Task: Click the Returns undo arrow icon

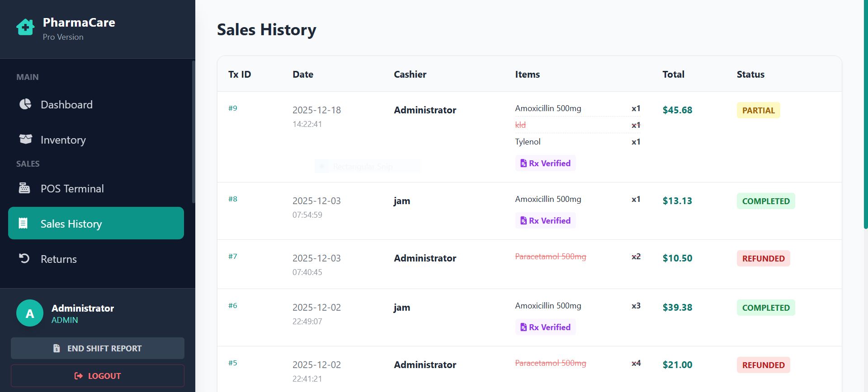Action: pyautogui.click(x=24, y=258)
